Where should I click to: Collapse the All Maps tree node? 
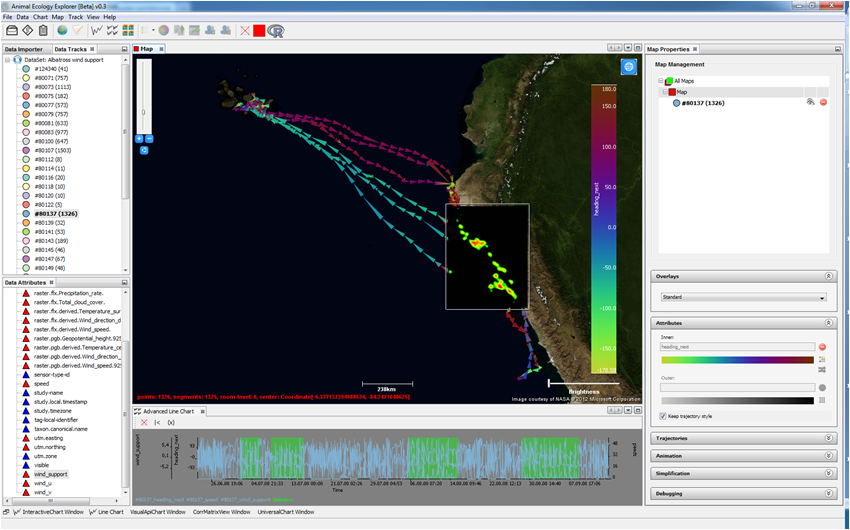661,81
